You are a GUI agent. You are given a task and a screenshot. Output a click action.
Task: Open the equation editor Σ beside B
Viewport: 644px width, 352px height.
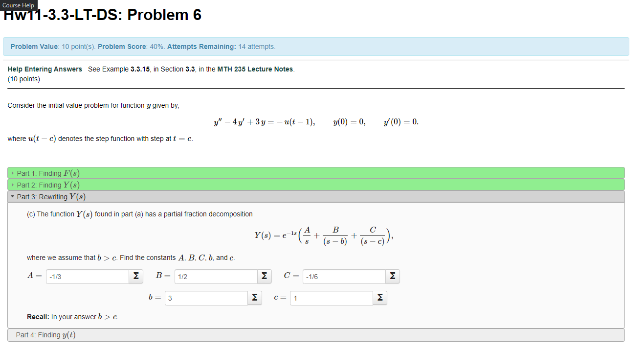point(264,276)
